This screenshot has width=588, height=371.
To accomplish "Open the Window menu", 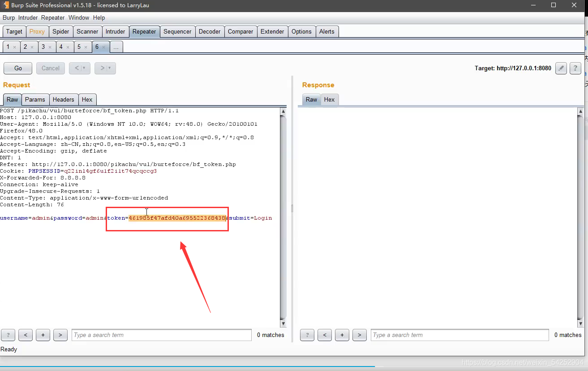I will tap(79, 18).
